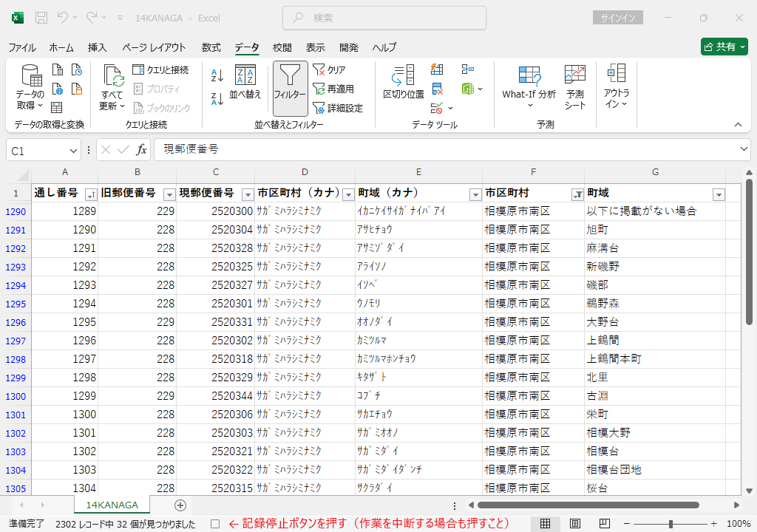This screenshot has width=757, height=532.
Task: Open filter dropdown for 現郵便番号 column
Action: click(x=248, y=194)
